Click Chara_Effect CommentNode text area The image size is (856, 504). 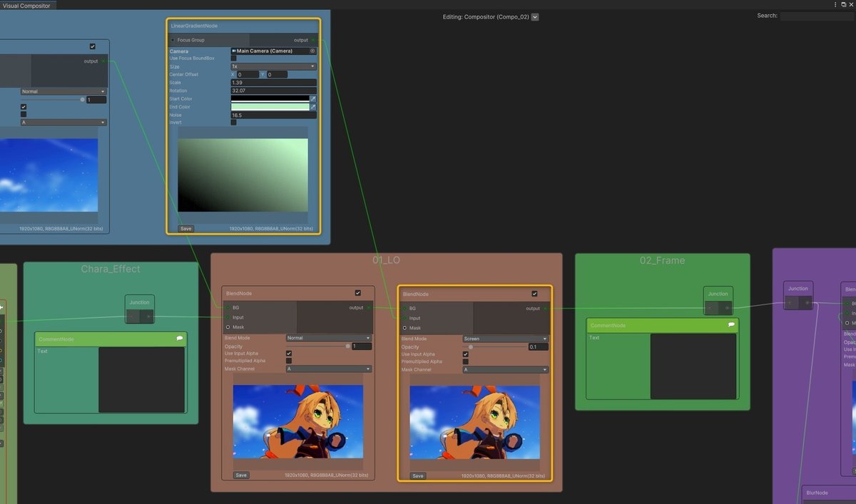pos(142,379)
